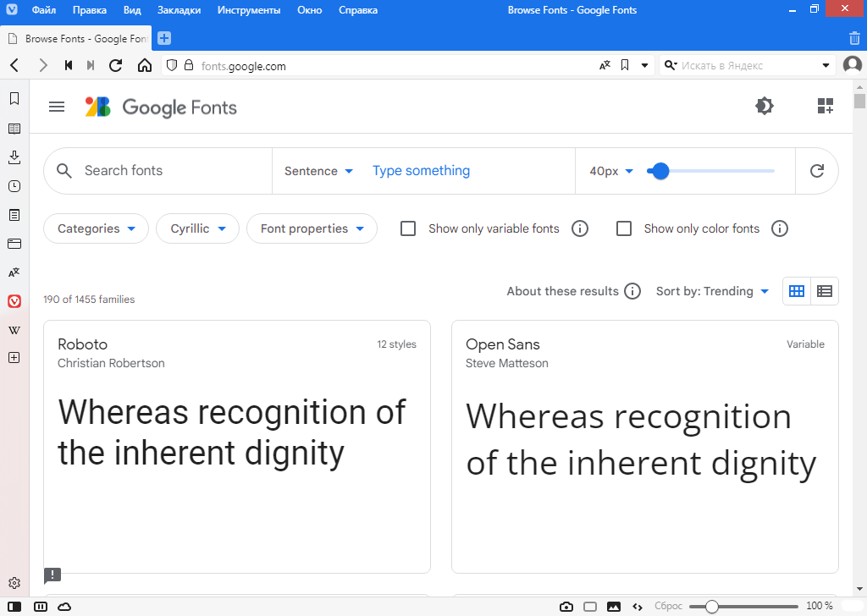This screenshot has width=867, height=616.
Task: Open the history panel in sidebar
Action: click(14, 186)
